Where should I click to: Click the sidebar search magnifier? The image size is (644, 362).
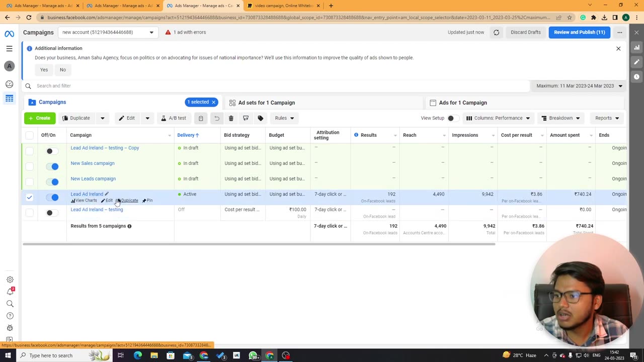(x=10, y=304)
